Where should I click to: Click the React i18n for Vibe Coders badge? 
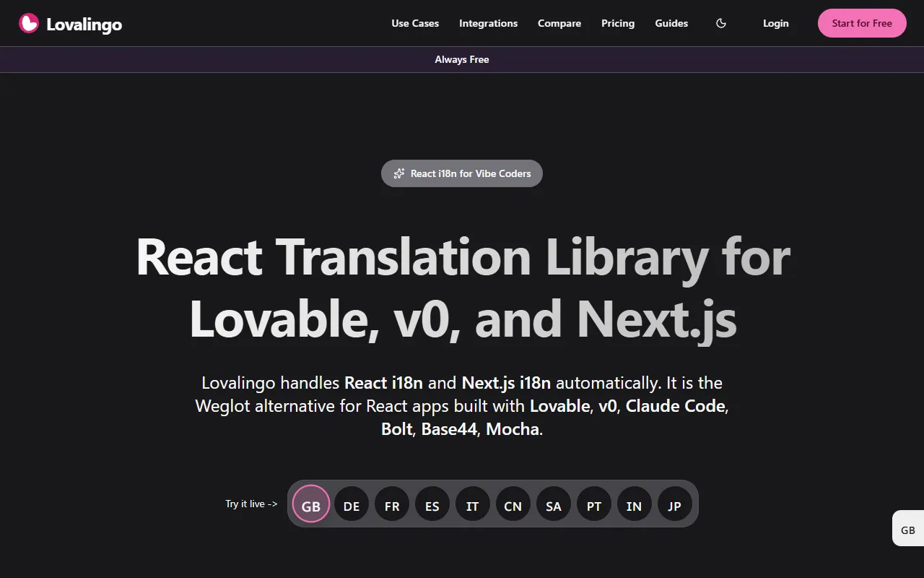[x=462, y=173]
